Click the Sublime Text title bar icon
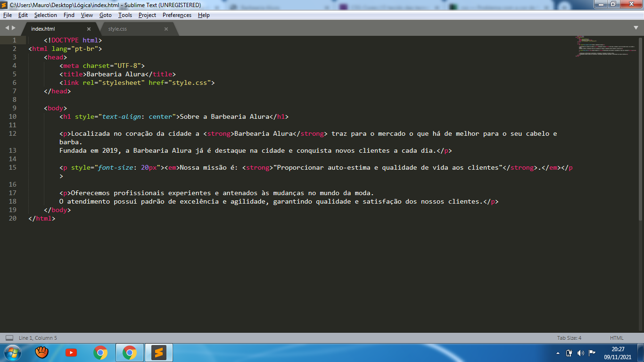This screenshot has height=362, width=644. (x=5, y=5)
